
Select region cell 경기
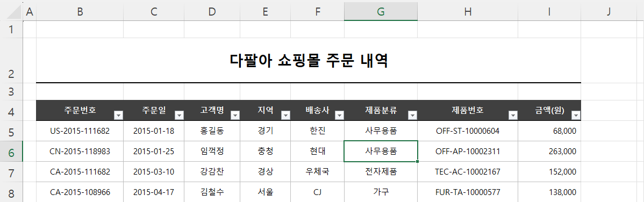pyautogui.click(x=266, y=131)
